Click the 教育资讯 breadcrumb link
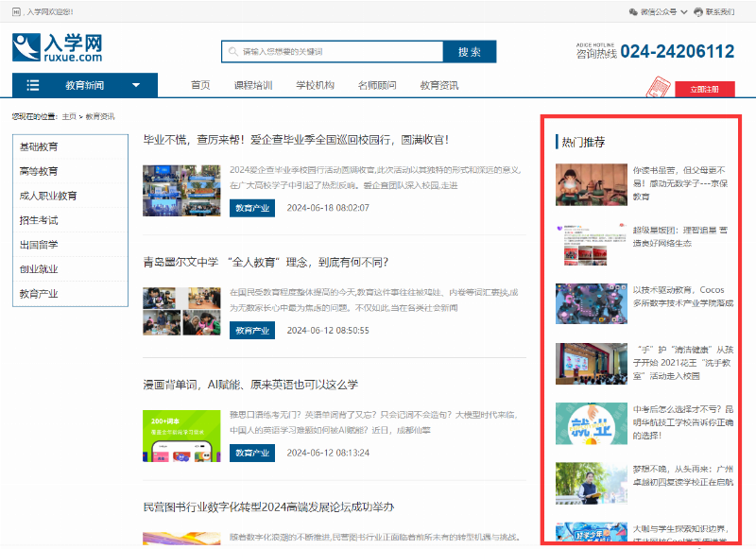Screen dimensions: 756x549 click(100, 116)
